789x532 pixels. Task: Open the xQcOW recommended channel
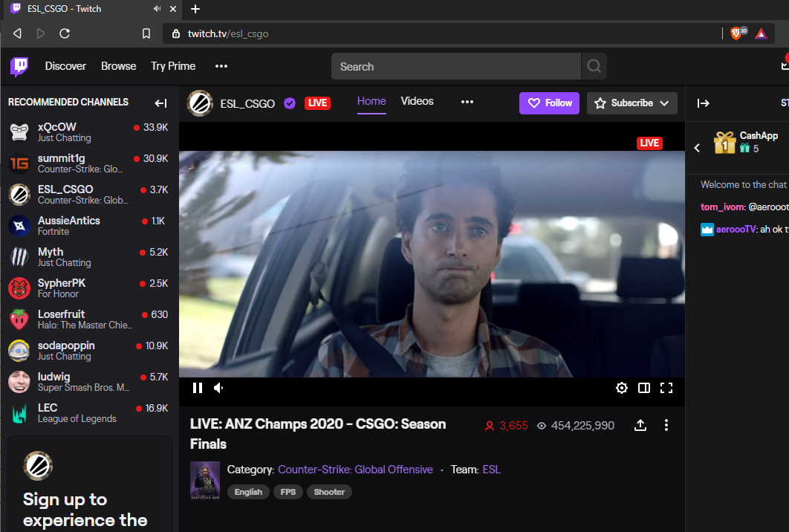pyautogui.click(x=90, y=132)
